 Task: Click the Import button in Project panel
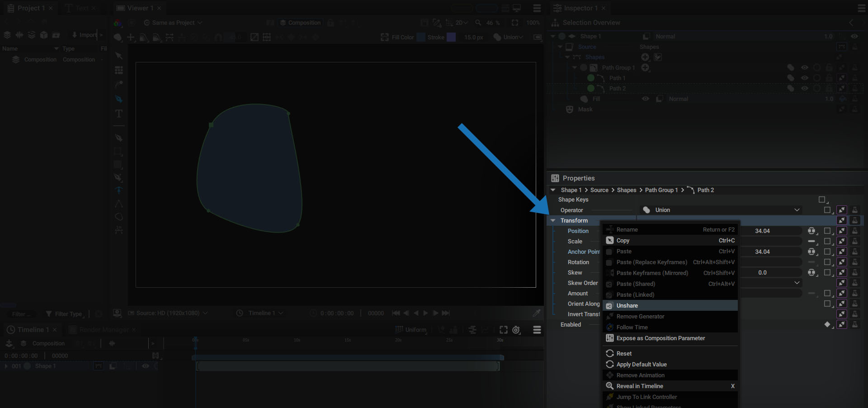[84, 35]
